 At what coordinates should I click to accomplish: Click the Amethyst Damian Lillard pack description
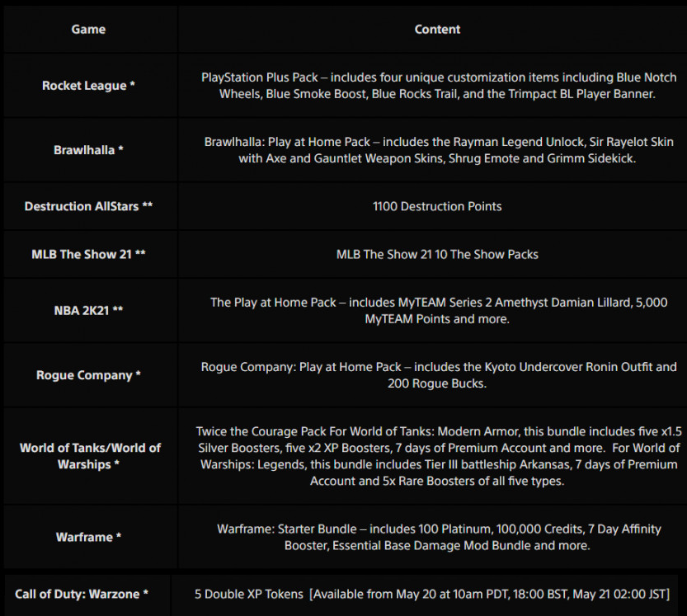pyautogui.click(x=437, y=311)
